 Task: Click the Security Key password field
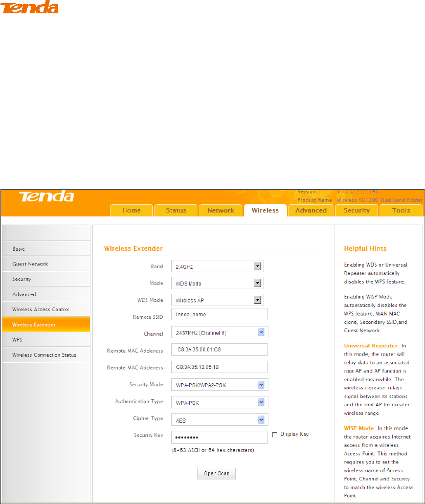[x=219, y=437]
